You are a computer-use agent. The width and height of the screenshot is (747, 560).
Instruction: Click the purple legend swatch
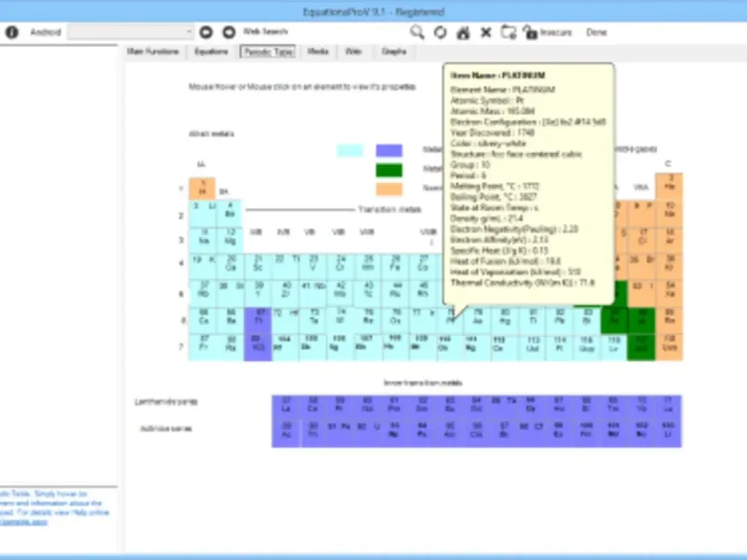pyautogui.click(x=388, y=150)
